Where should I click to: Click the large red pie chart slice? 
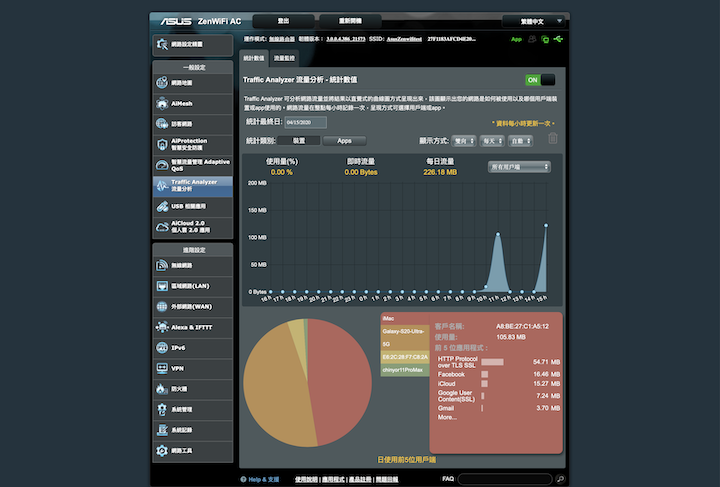[342, 381]
